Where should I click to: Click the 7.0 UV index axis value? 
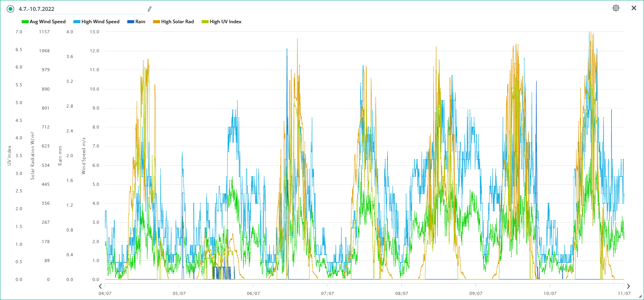click(x=19, y=32)
